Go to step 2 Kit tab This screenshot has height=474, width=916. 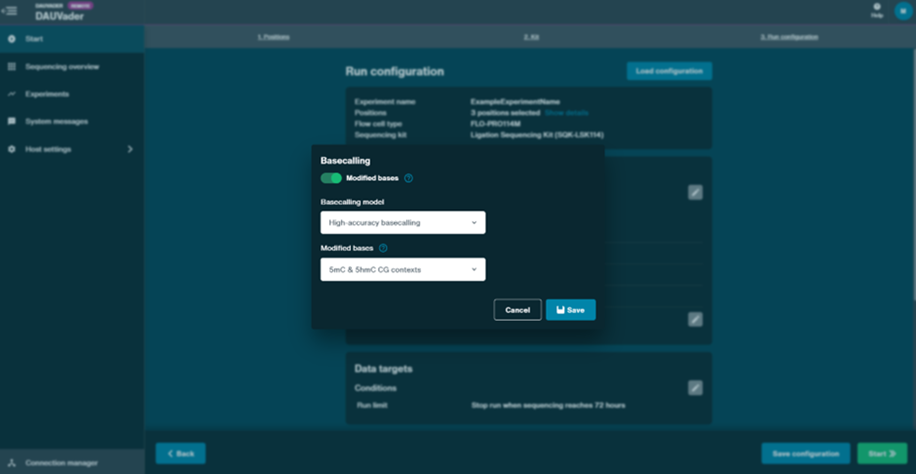tap(531, 37)
